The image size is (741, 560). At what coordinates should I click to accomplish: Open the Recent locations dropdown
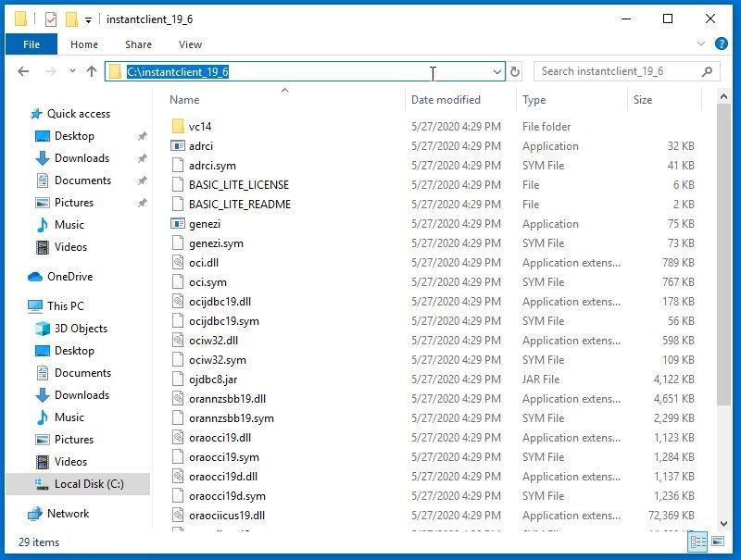pos(72,71)
